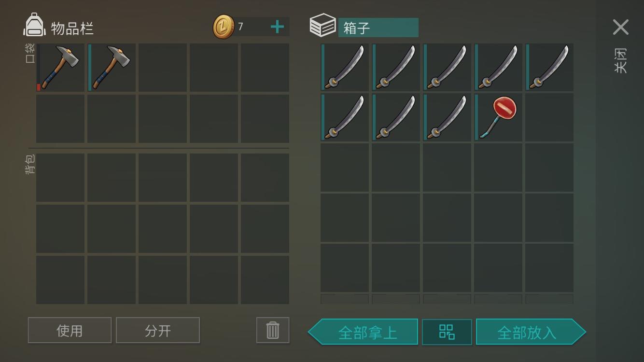Pick the red stop-sign weapon in chest
644x362 pixels.
pyautogui.click(x=498, y=117)
